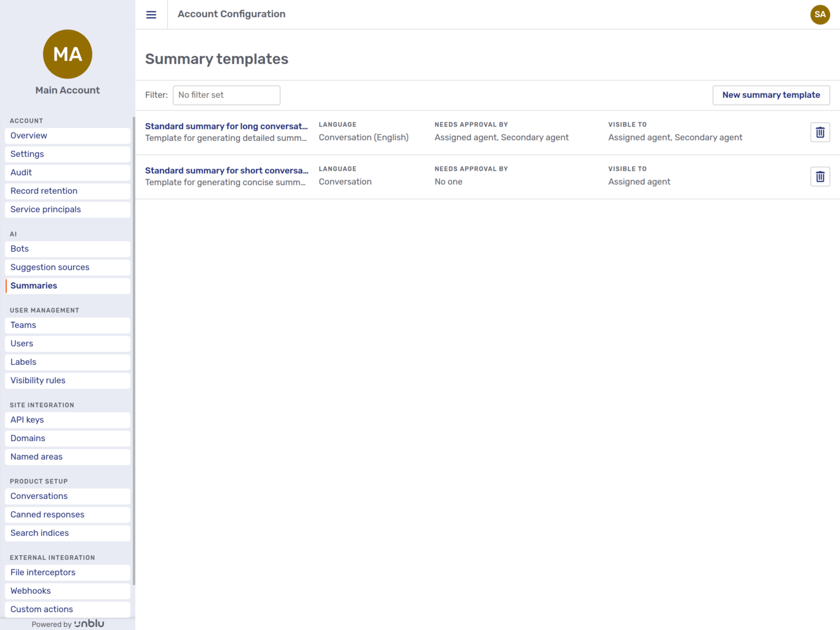Open the API keys section
This screenshot has height=630, width=840.
(26, 420)
